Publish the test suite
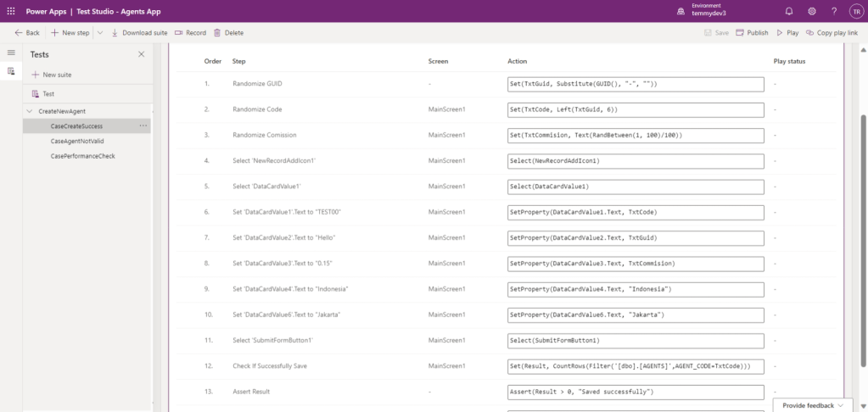 752,32
